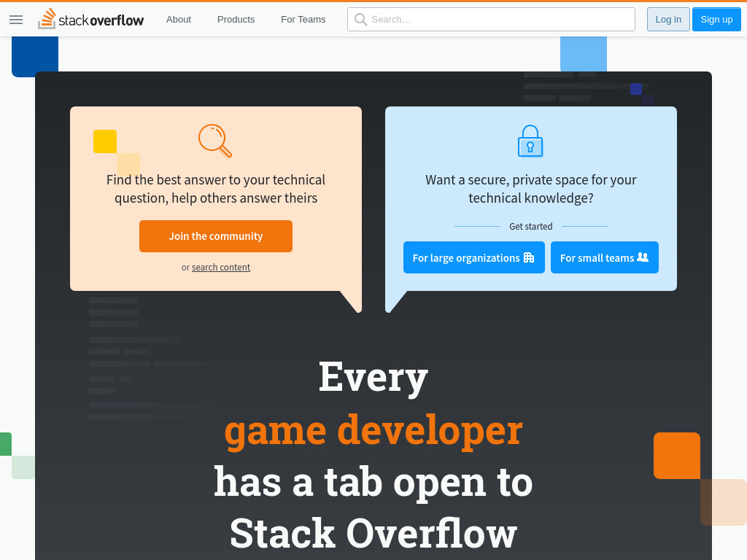Follow the search content link
Viewport: 747px width, 560px height.
point(221,267)
